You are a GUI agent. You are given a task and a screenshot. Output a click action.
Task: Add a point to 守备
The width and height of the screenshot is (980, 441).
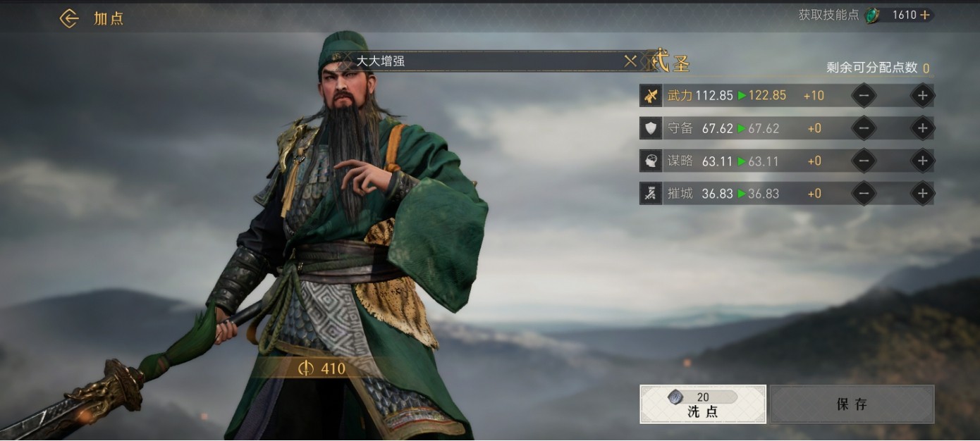coord(922,128)
